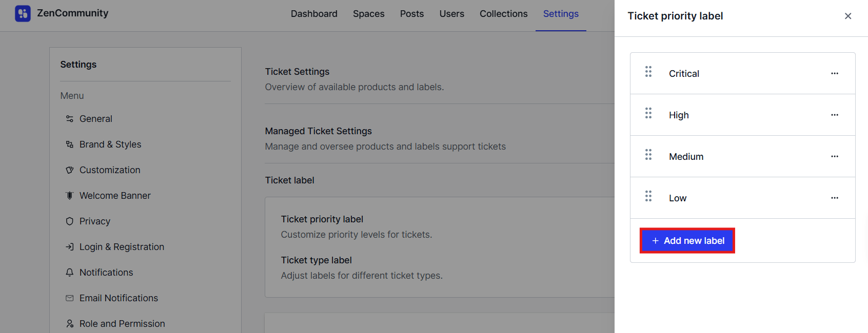Click the drag handle for Low label

[648, 196]
